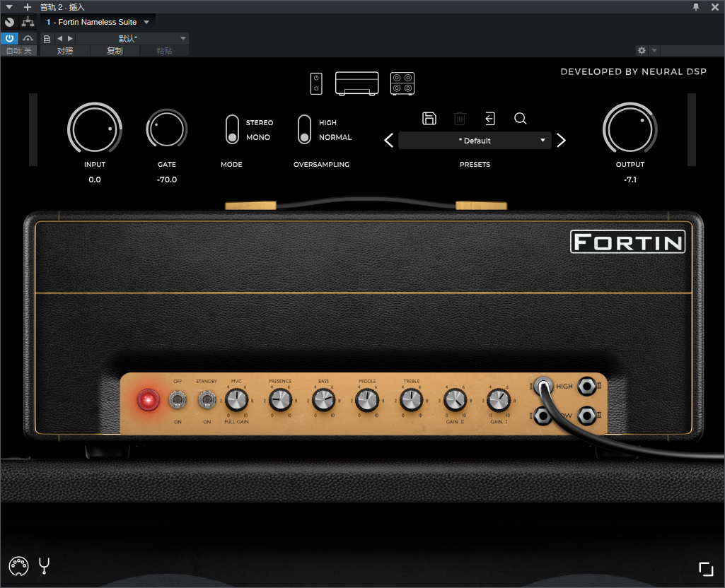Open the channel editor knob icon
The height and width of the screenshot is (588, 725).
point(9,22)
